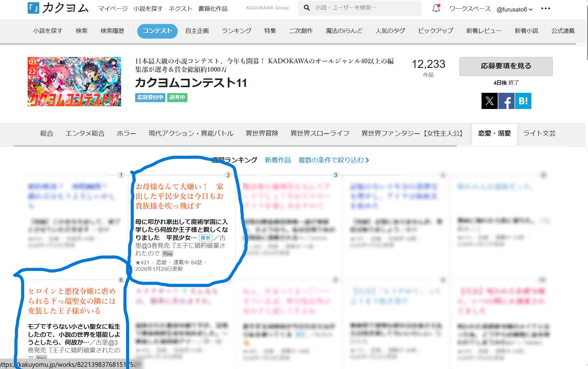Viewport: 588px width, 369px height.
Task: Click the 応募要項を見る button
Action: coord(506,66)
